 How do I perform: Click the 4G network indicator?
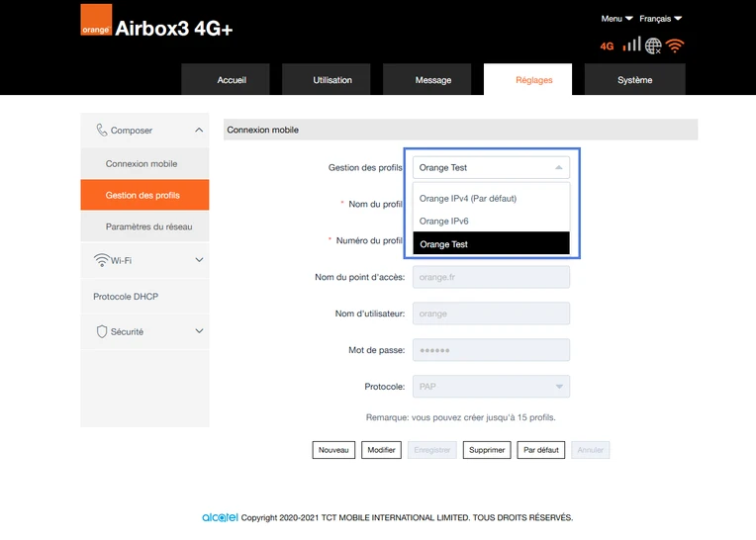[607, 46]
